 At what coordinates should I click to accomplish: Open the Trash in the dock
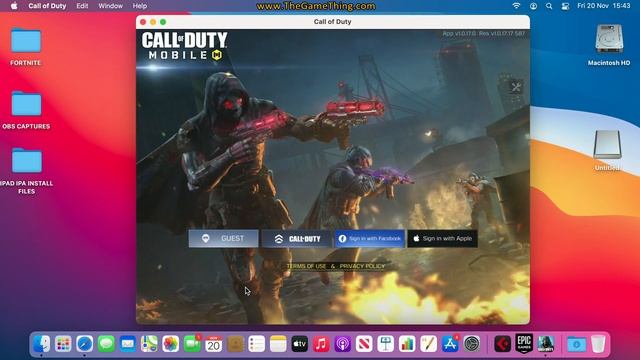tap(598, 344)
